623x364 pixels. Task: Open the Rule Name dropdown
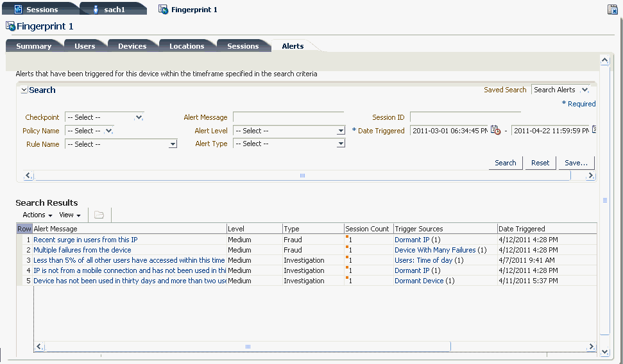click(173, 144)
